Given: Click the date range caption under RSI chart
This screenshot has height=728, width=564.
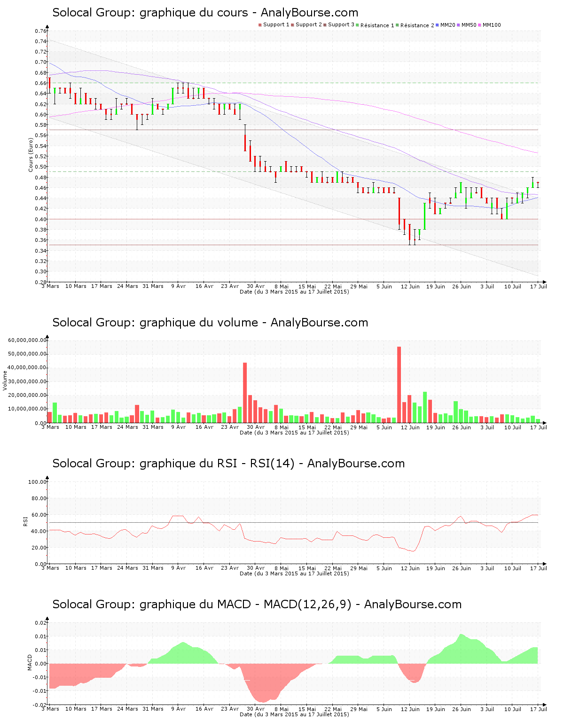Looking at the screenshot, I should (x=294, y=573).
